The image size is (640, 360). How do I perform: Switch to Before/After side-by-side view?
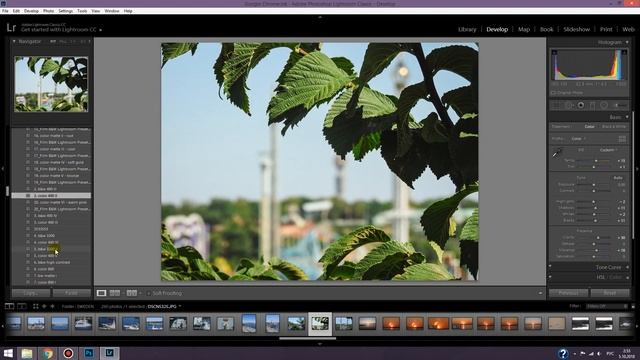tap(115, 293)
